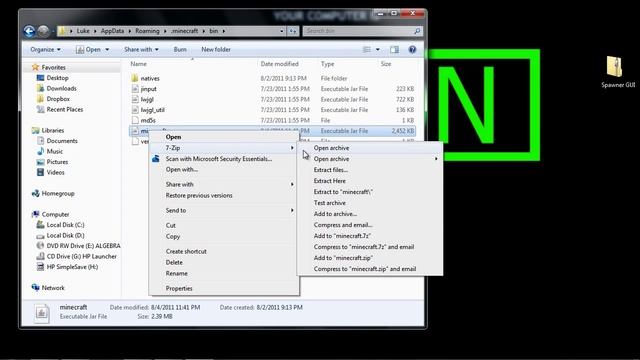Choose Rename in context menu
Image resolution: width=640 pixels, height=360 pixels.
[x=176, y=273]
